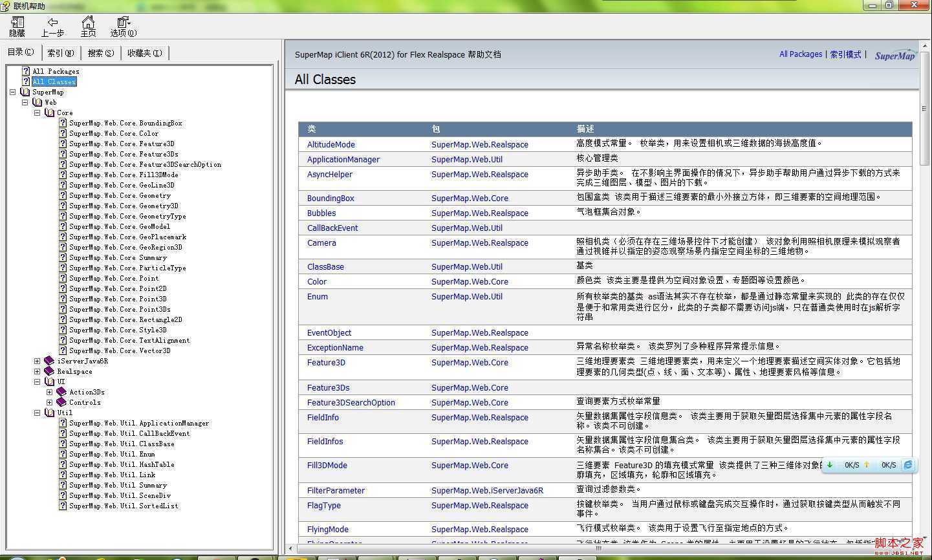Open the 索引模式 link in header

tap(845, 54)
